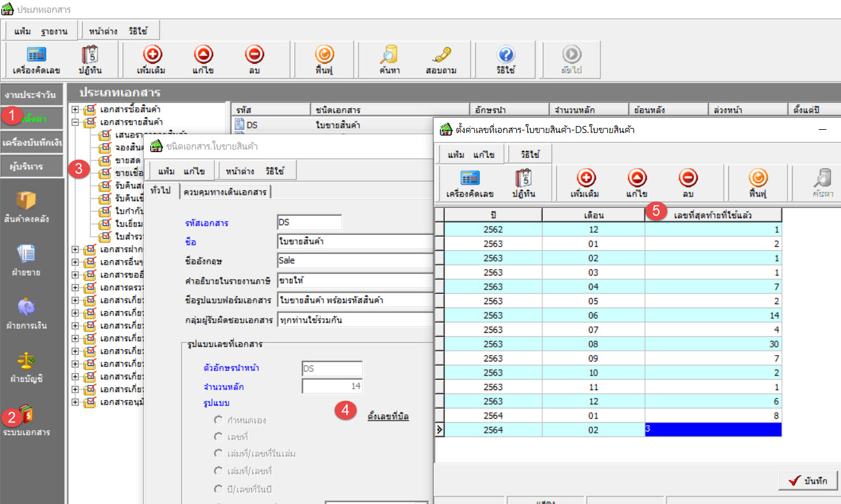The width and height of the screenshot is (841, 504).
Task: Select เล่มที่/เลขที่ในเล่ม radio option
Action: 218,454
